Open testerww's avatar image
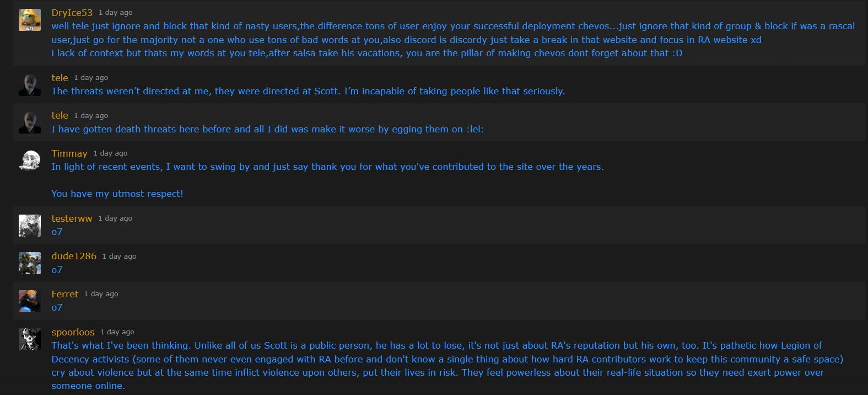 pyautogui.click(x=30, y=226)
